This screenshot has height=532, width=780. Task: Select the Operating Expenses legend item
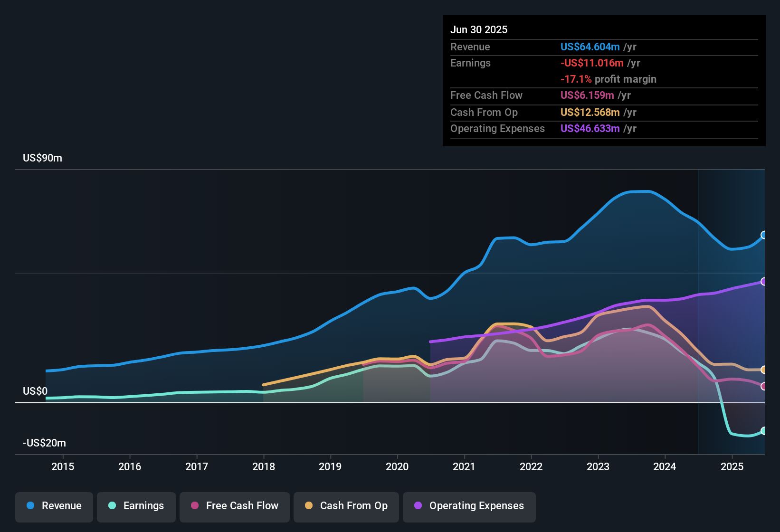coord(469,506)
